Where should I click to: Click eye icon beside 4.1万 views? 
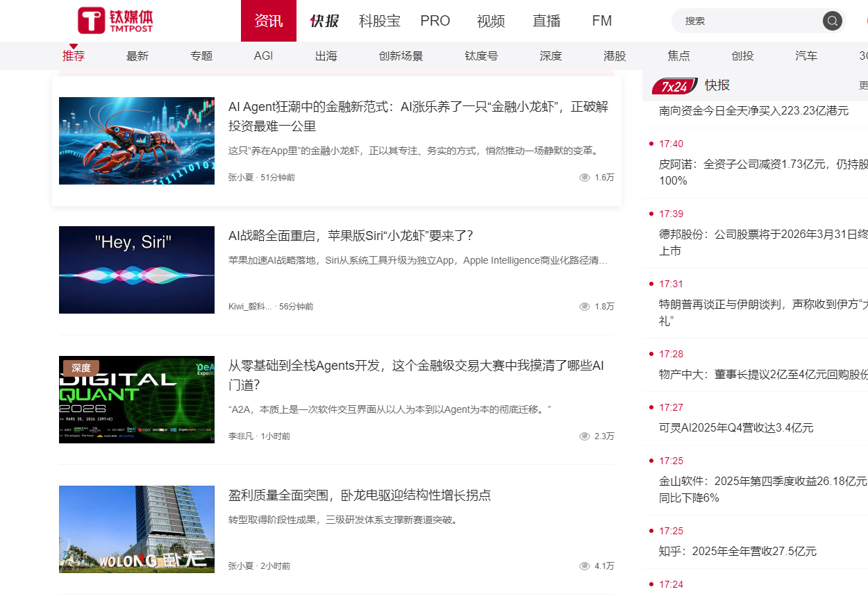585,566
